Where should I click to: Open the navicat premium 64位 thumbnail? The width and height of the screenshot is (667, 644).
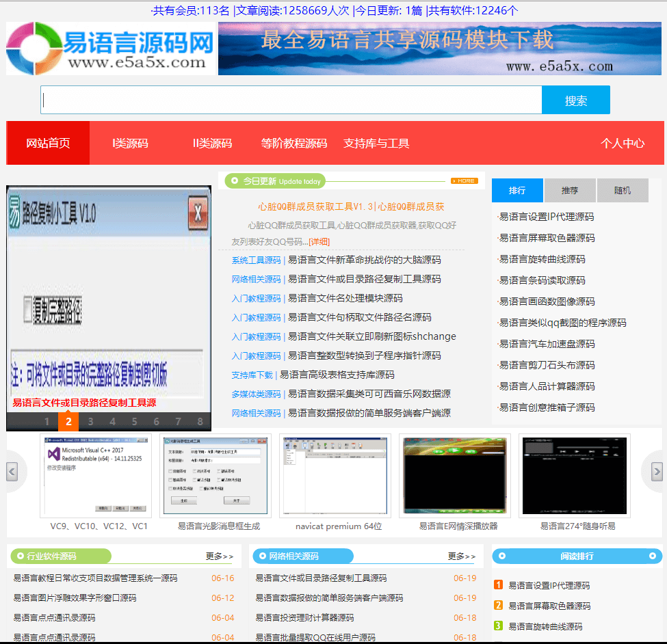pyautogui.click(x=334, y=474)
